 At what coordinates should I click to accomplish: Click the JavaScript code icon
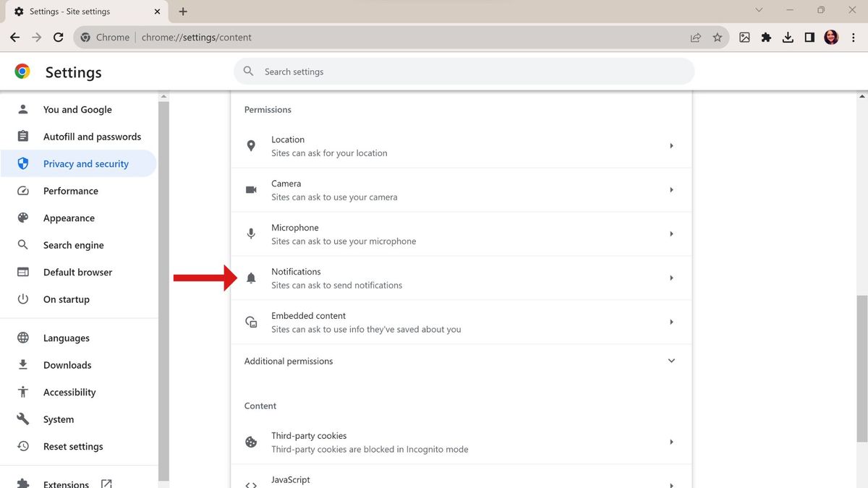click(251, 483)
